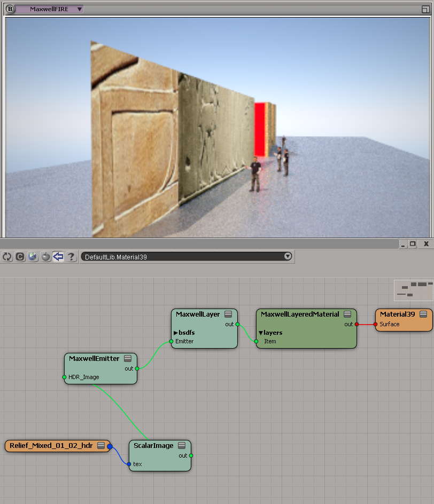Collapse the layers group in MaxwellLayeredMaterial

point(260,333)
